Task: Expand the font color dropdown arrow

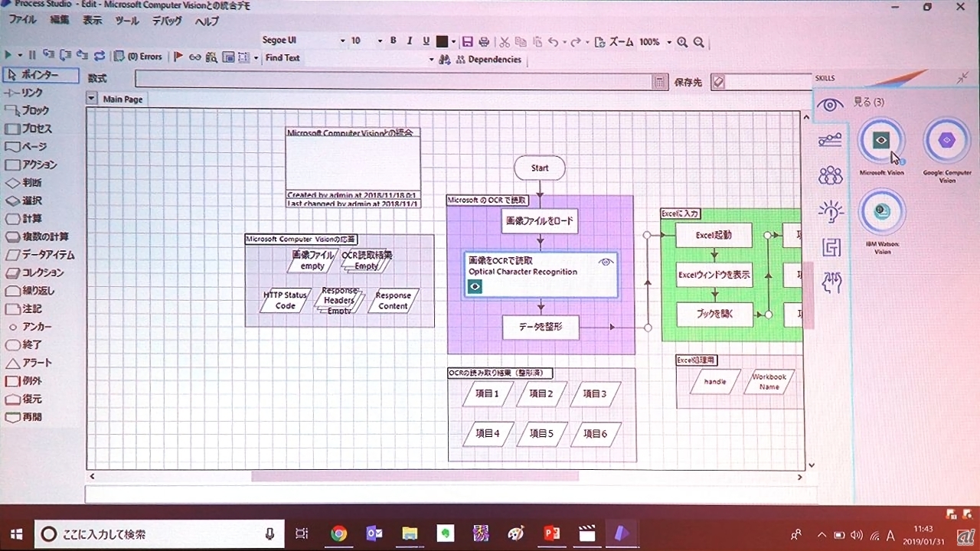Action: pyautogui.click(x=453, y=41)
